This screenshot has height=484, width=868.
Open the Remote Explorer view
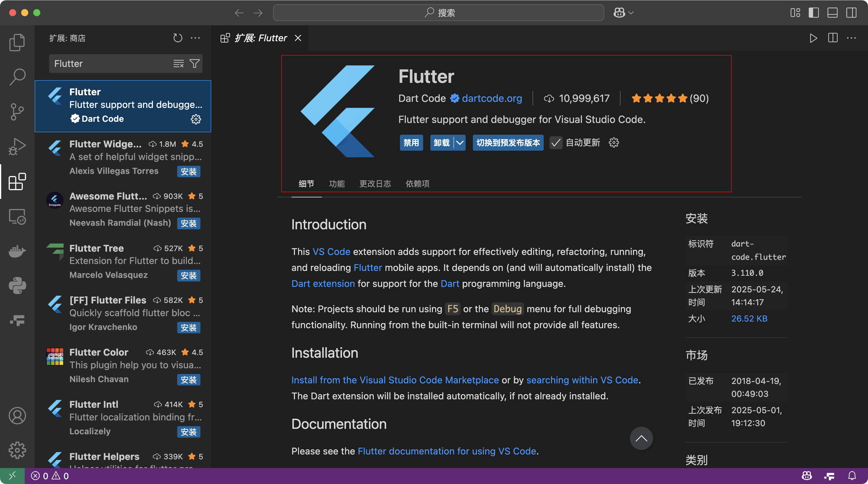click(x=17, y=217)
